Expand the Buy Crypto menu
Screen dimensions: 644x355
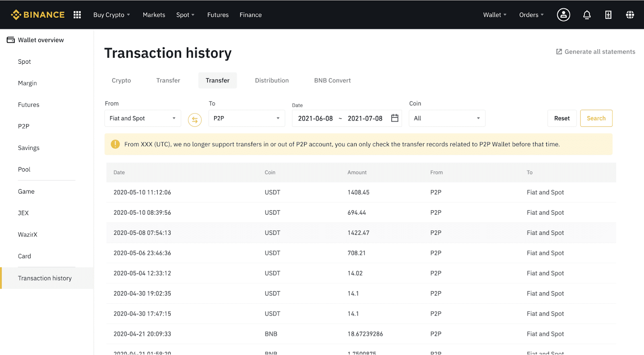pyautogui.click(x=111, y=15)
